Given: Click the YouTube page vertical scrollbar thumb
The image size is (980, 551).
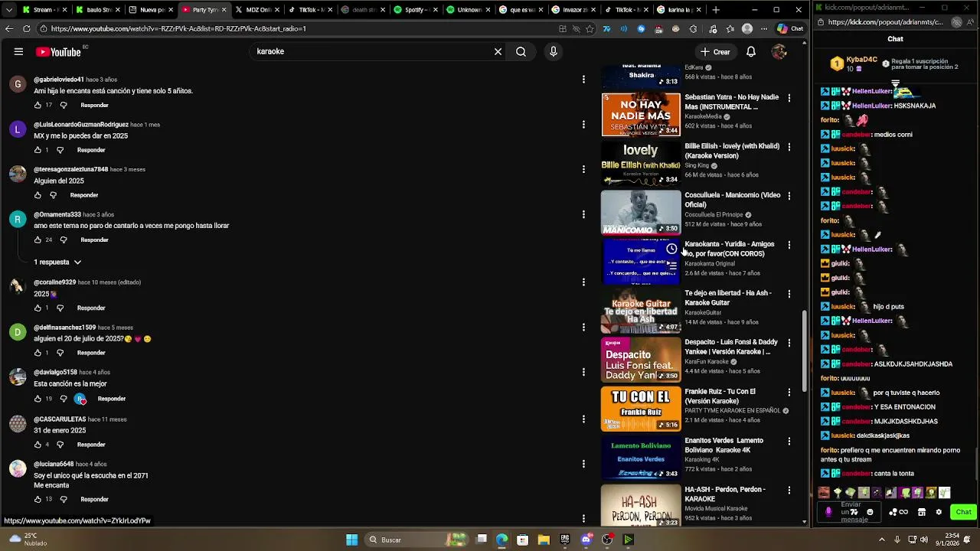Looking at the screenshot, I should click(804, 350).
